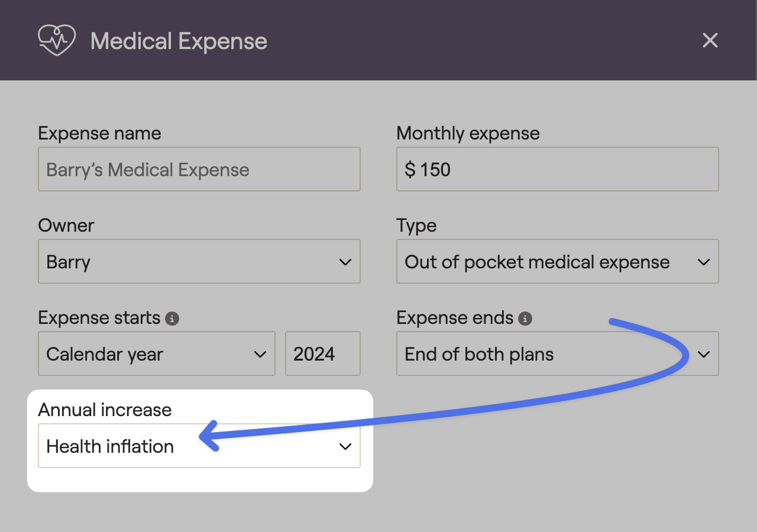757x532 pixels.
Task: Click the heart pulse Medical Expense icon
Action: point(57,40)
